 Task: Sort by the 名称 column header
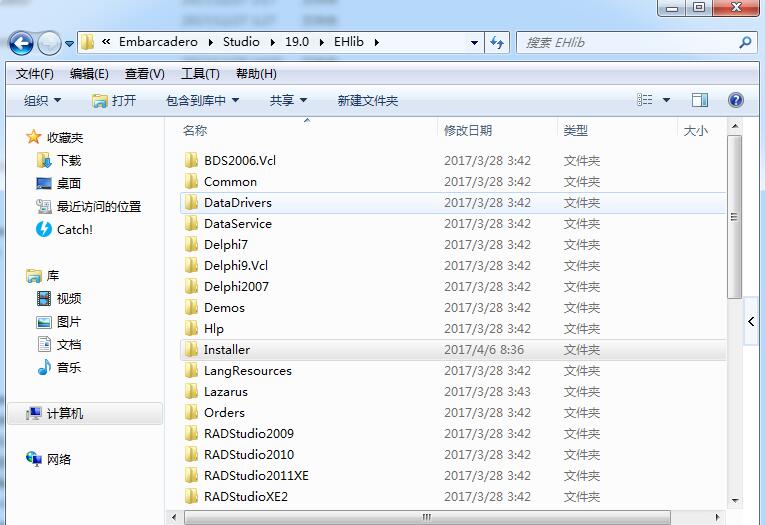pyautogui.click(x=195, y=130)
